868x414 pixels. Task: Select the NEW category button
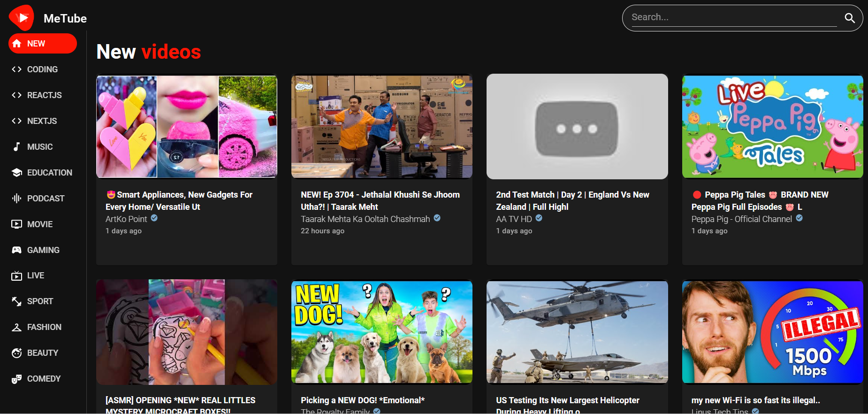[43, 44]
